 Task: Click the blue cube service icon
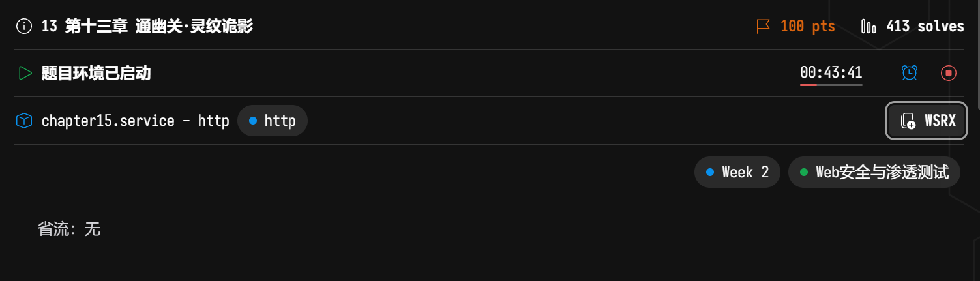pos(24,121)
